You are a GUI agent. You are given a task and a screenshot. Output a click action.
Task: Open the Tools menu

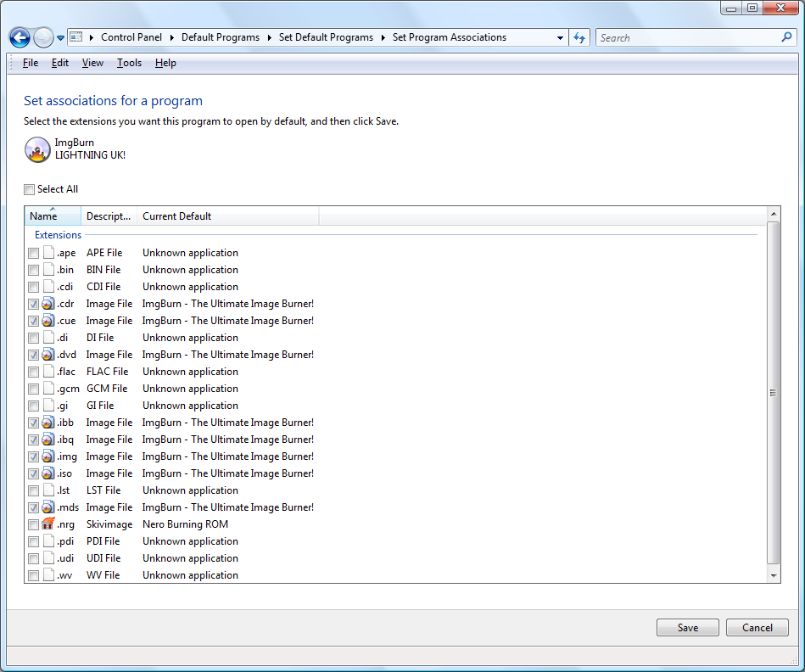click(x=129, y=63)
